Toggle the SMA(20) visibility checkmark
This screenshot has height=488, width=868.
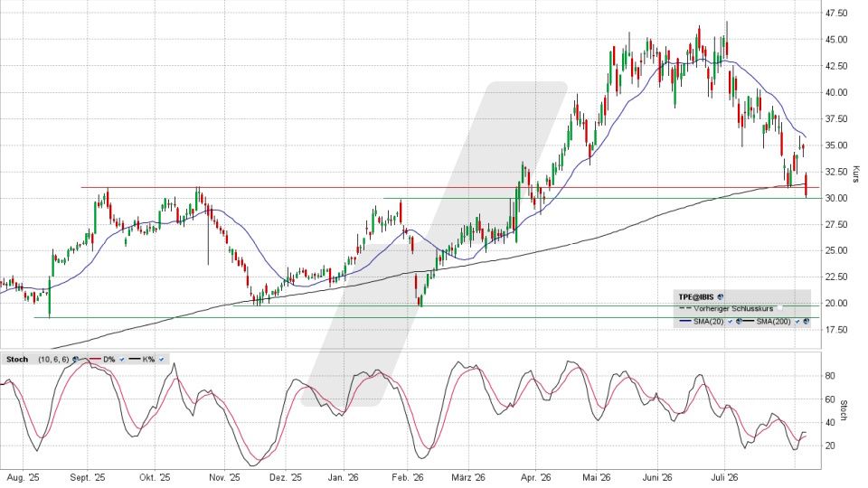(731, 322)
